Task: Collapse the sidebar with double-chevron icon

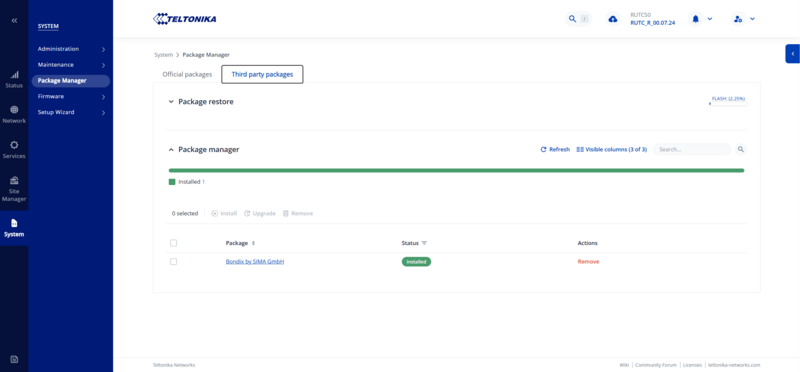Action: 14,20
